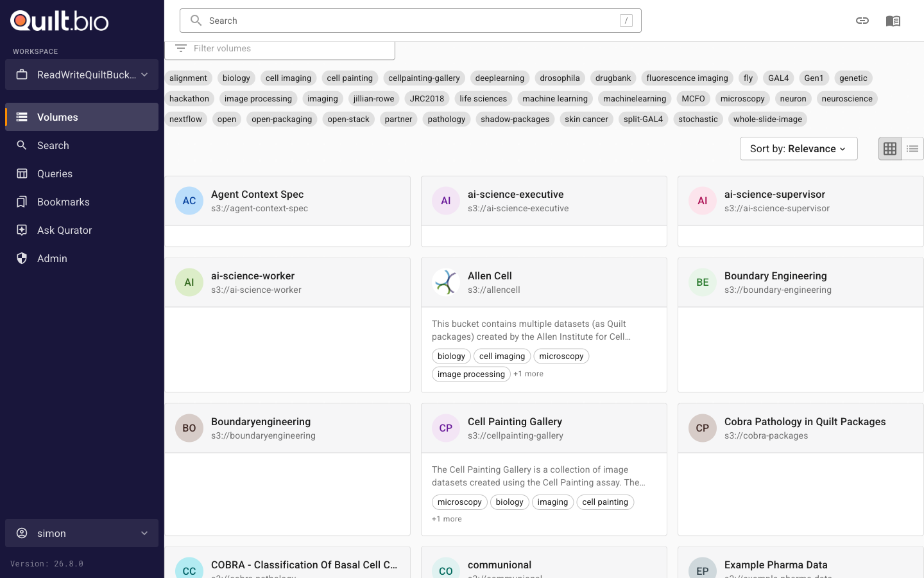Click the microscopy tag on Allen Cell card
The height and width of the screenshot is (578, 924).
click(x=561, y=356)
